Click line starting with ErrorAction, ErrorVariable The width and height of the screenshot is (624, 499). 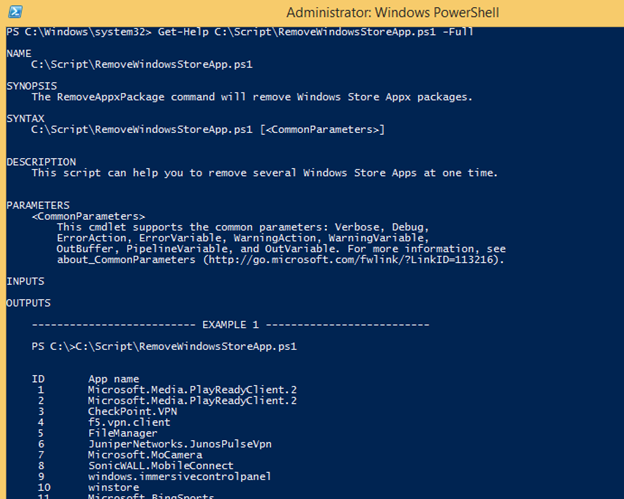243,238
